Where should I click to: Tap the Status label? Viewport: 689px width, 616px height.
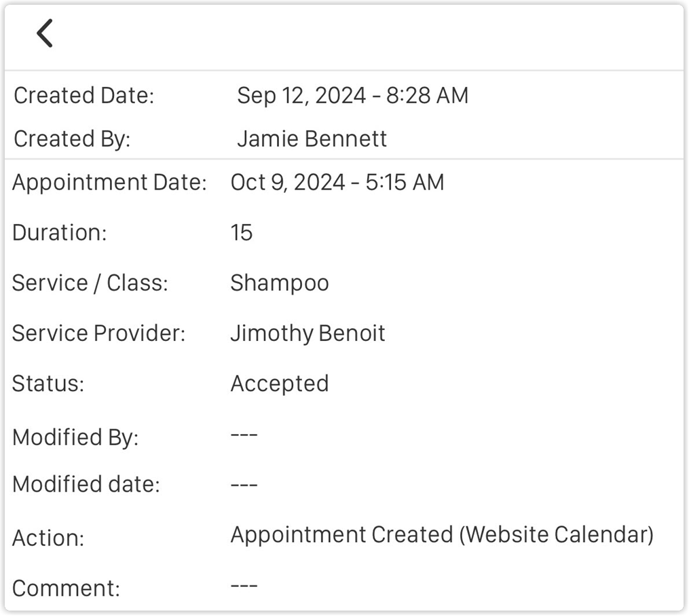click(x=48, y=383)
